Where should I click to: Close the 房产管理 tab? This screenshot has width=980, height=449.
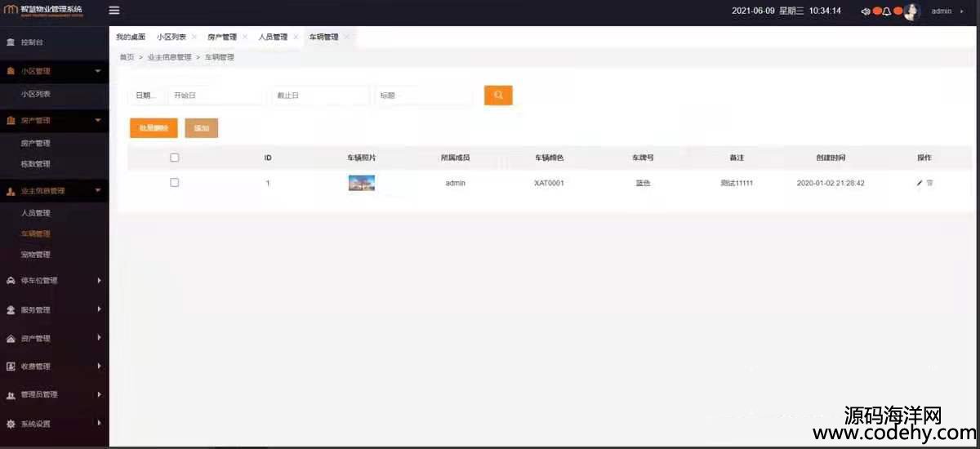click(245, 37)
